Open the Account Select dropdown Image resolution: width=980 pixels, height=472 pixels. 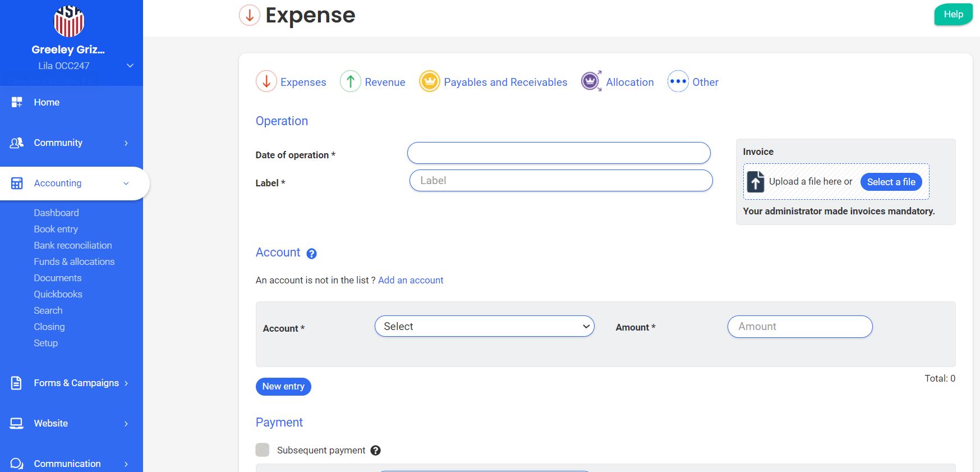[x=484, y=327]
